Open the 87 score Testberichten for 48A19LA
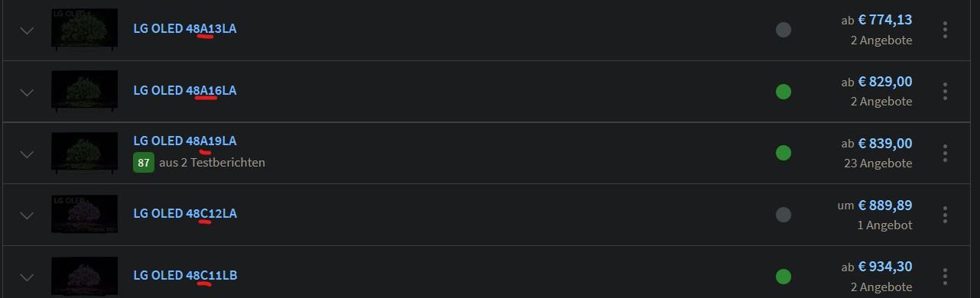Image resolution: width=980 pixels, height=298 pixels. tap(200, 162)
